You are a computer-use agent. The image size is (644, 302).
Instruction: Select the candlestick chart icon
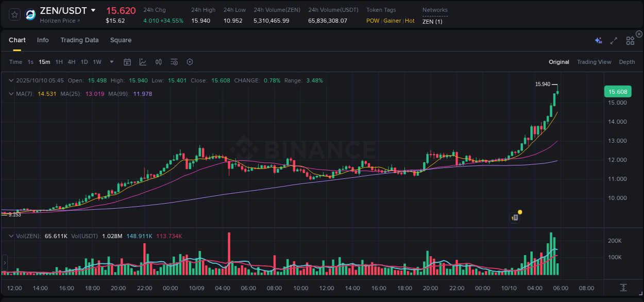pyautogui.click(x=158, y=62)
